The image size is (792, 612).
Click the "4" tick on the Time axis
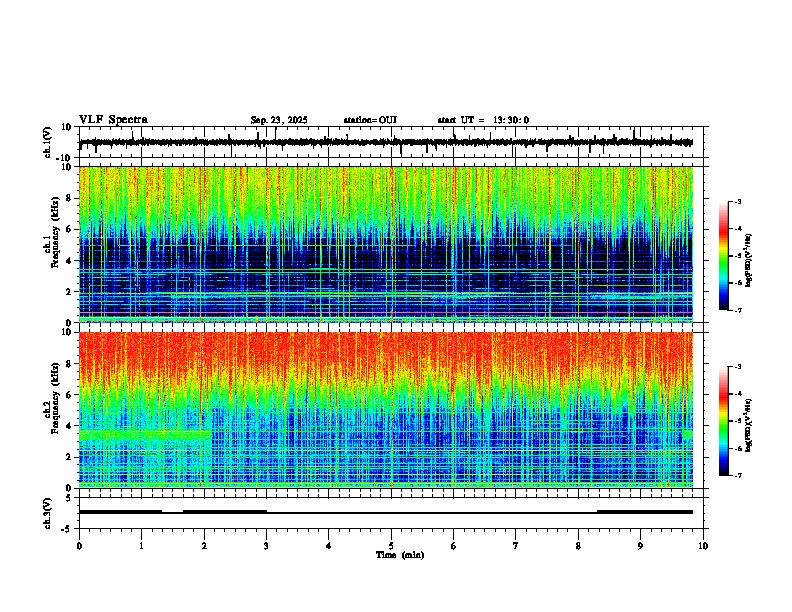click(329, 546)
